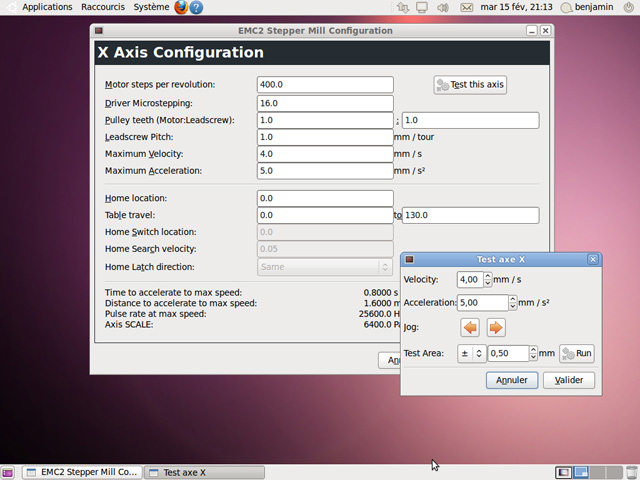This screenshot has width=640, height=480.
Task: Focus Motor steps per revolution field
Action: pos(325,84)
